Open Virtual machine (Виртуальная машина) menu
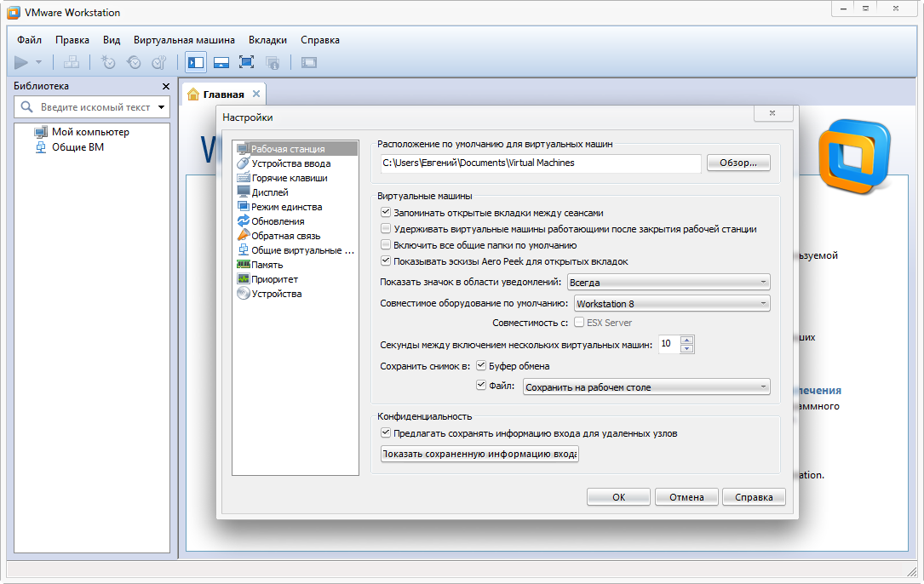The height and width of the screenshot is (584, 924). [184, 40]
